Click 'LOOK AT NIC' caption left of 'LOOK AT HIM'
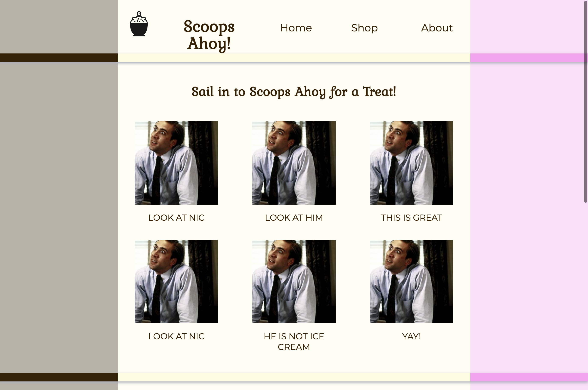Image resolution: width=588 pixels, height=390 pixels. coord(176,218)
